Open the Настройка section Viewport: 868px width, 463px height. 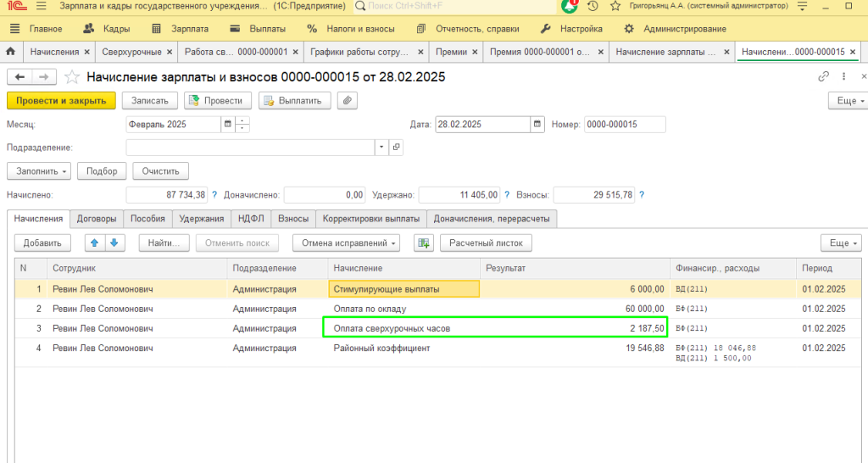571,29
